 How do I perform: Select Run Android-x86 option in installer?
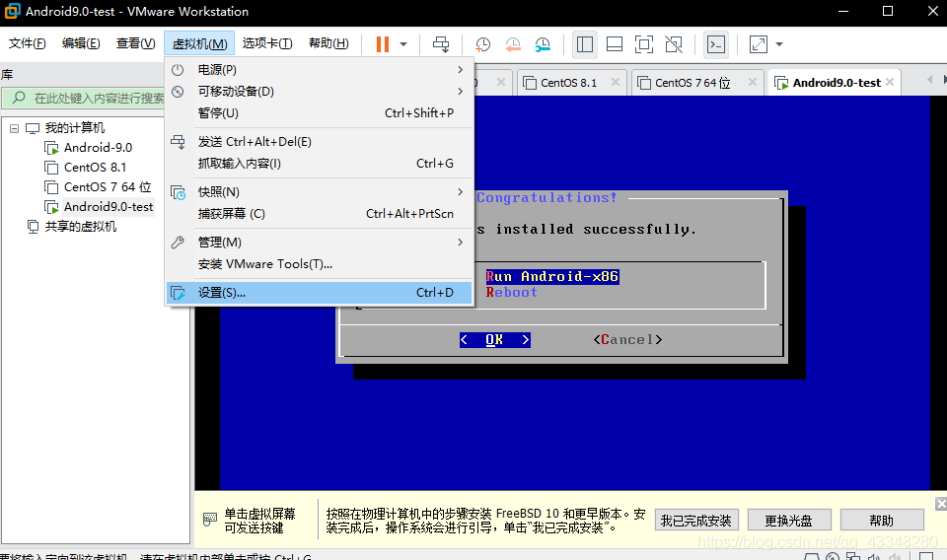click(552, 276)
